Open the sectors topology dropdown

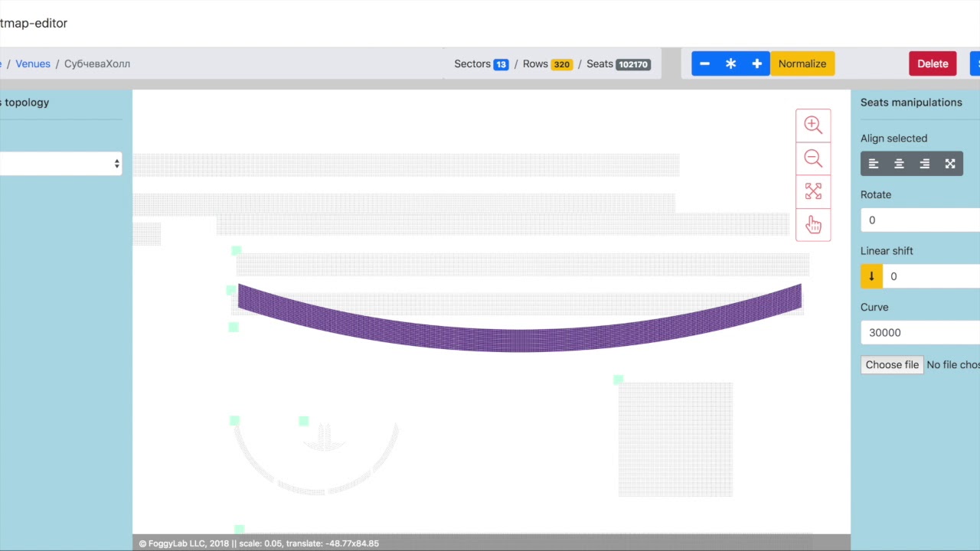60,164
